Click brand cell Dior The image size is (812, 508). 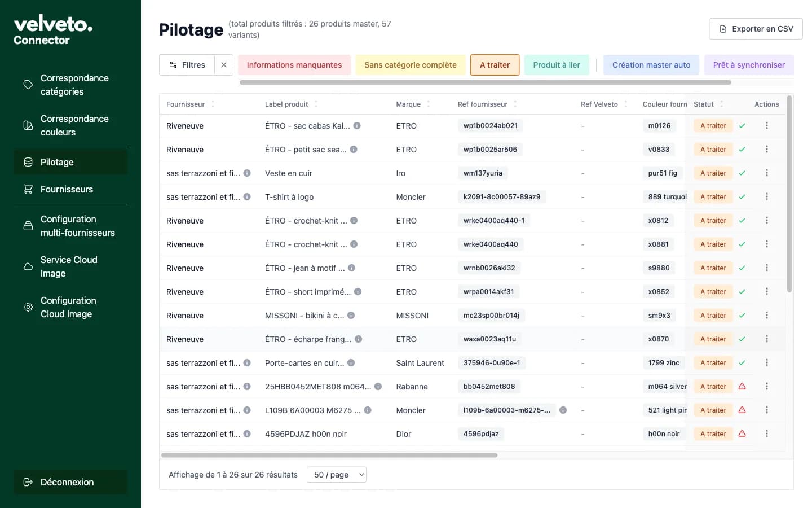coord(404,434)
